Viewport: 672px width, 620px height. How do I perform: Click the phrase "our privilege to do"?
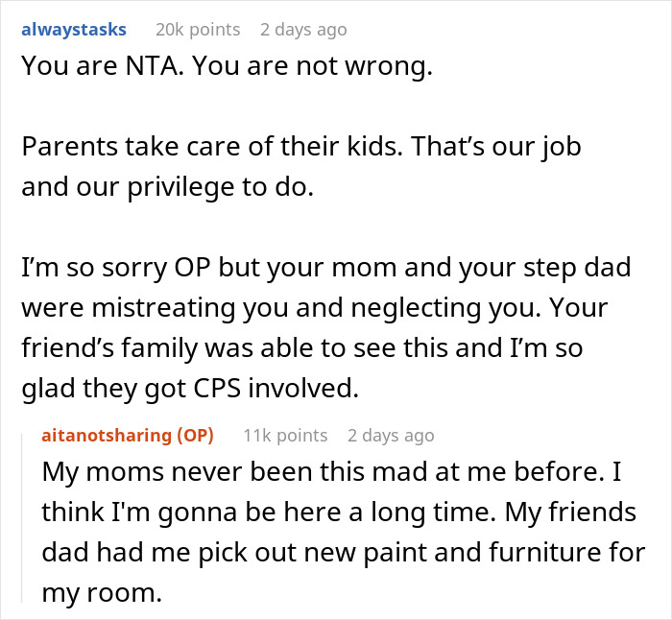click(x=217, y=186)
